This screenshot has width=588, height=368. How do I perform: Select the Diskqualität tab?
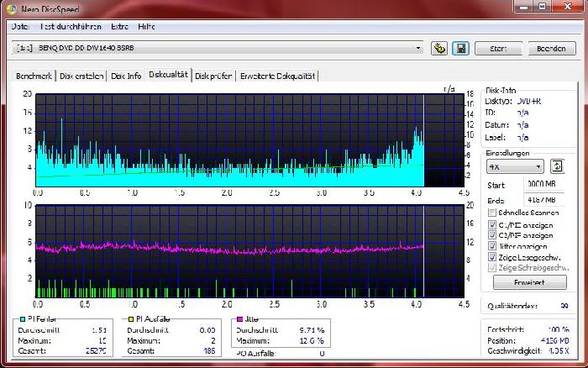[168, 74]
